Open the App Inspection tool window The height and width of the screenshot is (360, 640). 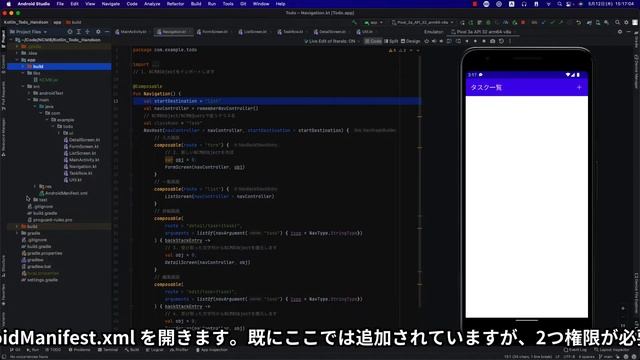[211, 350]
